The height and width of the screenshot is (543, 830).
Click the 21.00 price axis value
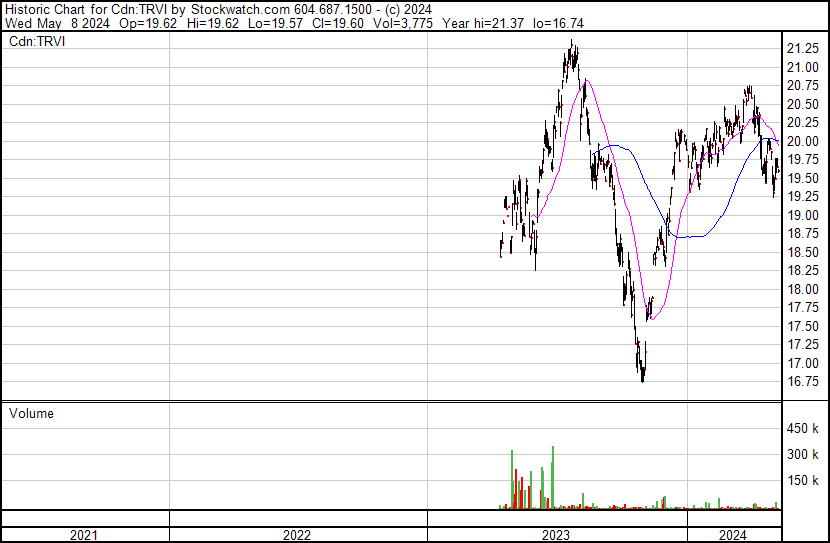(803, 67)
